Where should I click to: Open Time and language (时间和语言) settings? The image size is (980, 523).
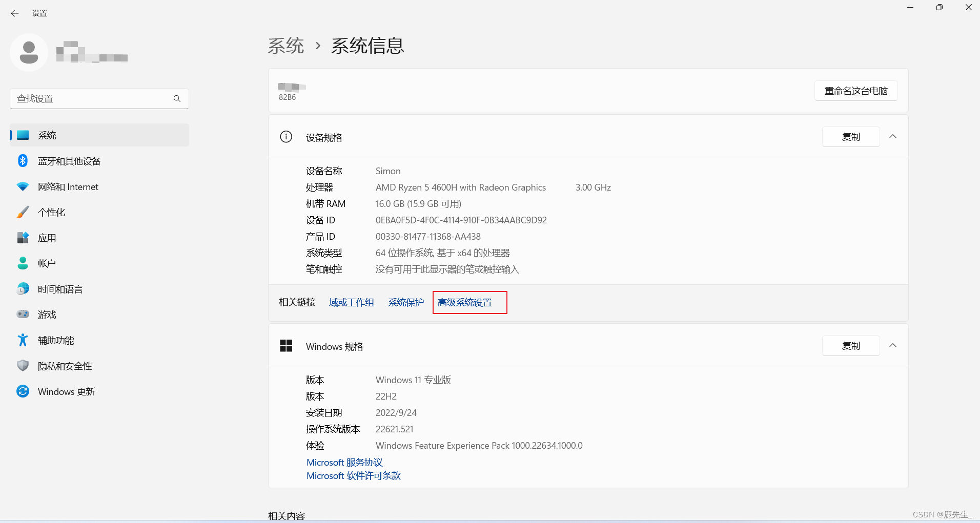tap(60, 289)
